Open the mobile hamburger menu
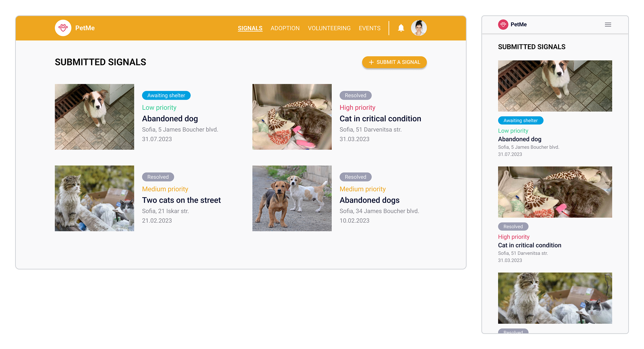 tap(608, 24)
